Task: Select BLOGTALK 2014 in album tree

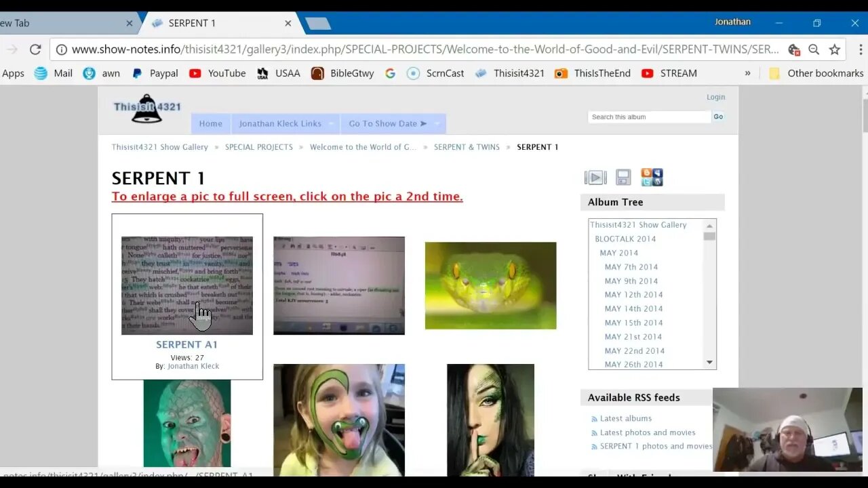Action: (625, 239)
